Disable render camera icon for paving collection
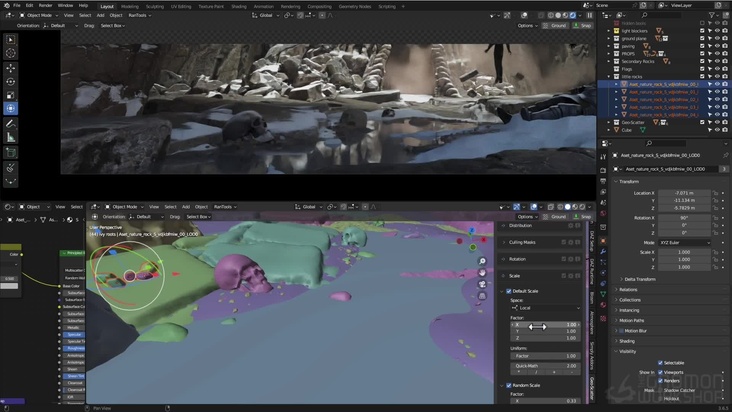 click(725, 46)
